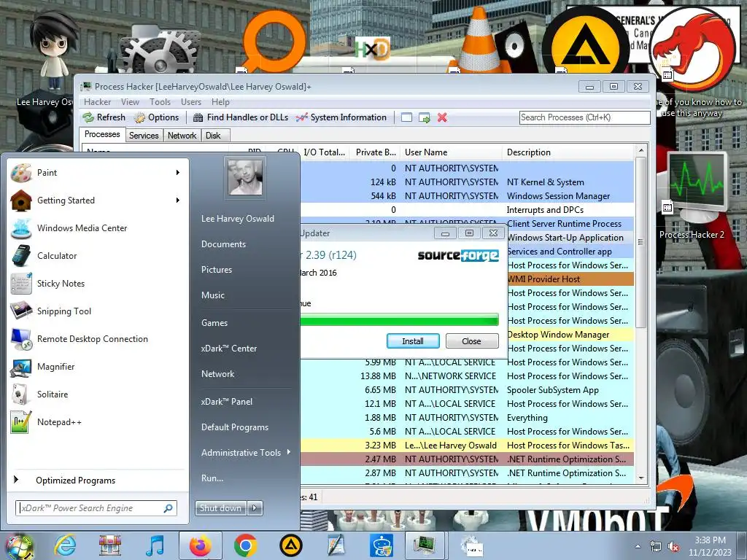Click the taskbar clock and date

710,546
